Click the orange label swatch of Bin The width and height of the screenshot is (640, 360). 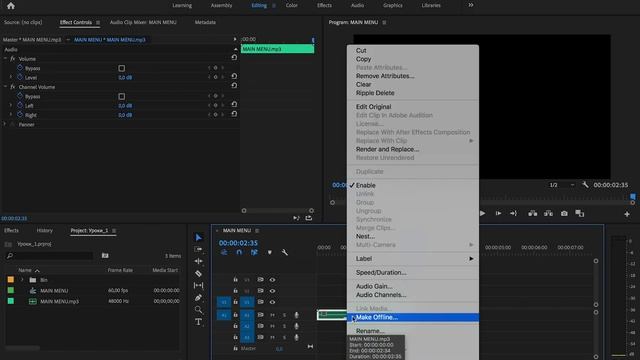[11, 280]
